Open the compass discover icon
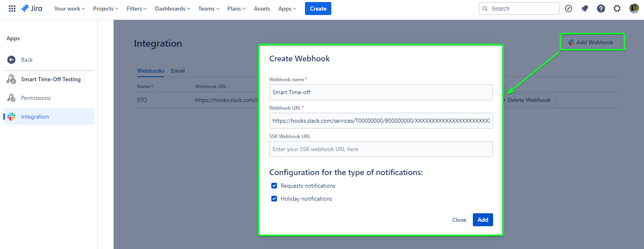This screenshot has width=644, height=249. pos(569,9)
